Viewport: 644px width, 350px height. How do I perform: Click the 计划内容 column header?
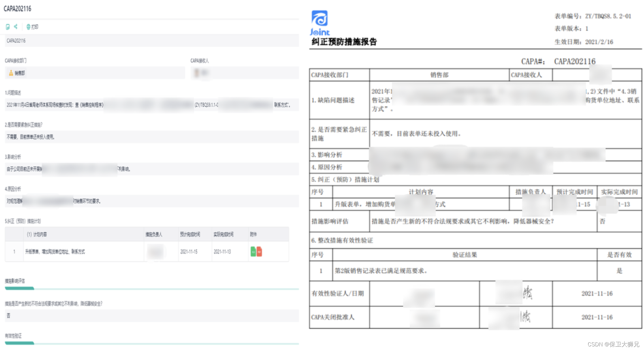point(37,234)
